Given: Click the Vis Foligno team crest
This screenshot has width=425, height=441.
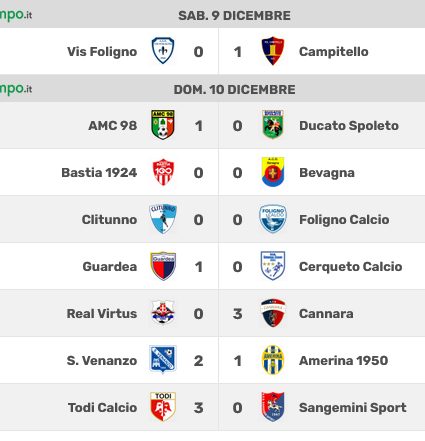Looking at the screenshot, I should tap(163, 51).
